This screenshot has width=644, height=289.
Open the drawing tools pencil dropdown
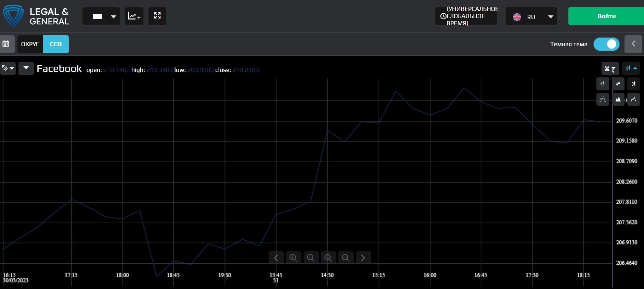[x=8, y=68]
